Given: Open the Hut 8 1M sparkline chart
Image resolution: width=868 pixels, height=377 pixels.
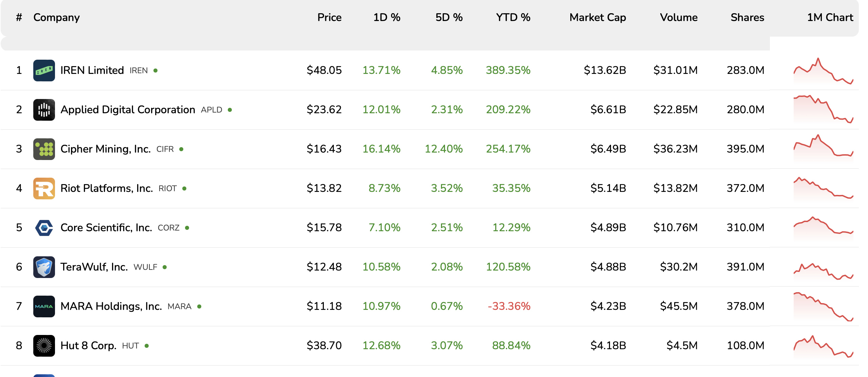Looking at the screenshot, I should tap(823, 346).
